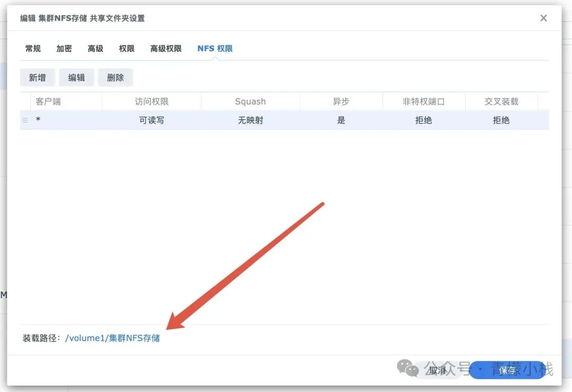Click the 客户端 column header
The height and width of the screenshot is (392, 572).
[49, 101]
